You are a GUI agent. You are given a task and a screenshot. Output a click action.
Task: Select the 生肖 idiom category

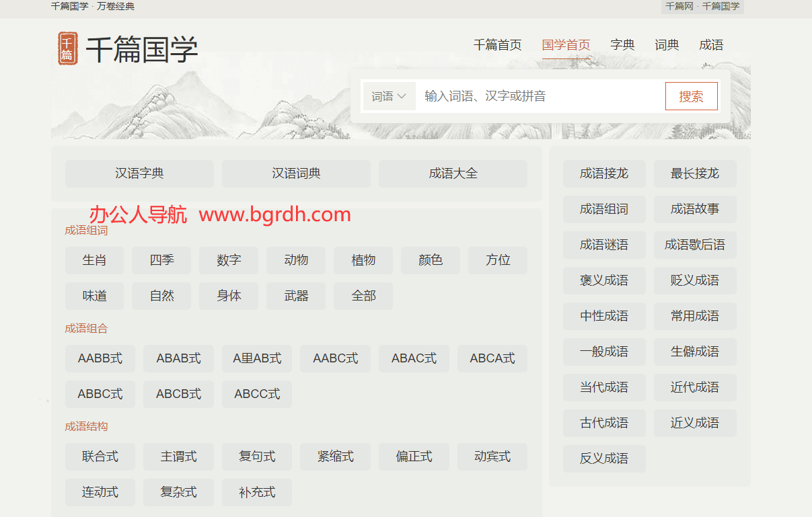(x=94, y=260)
